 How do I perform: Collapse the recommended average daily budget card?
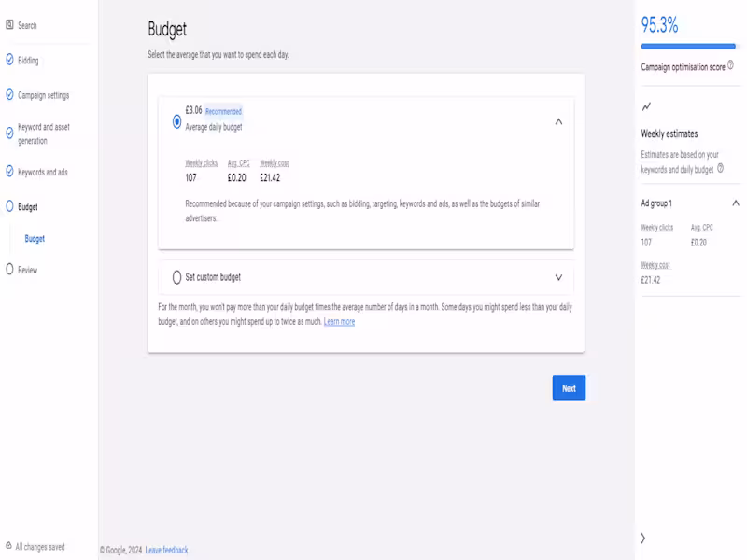coord(558,122)
